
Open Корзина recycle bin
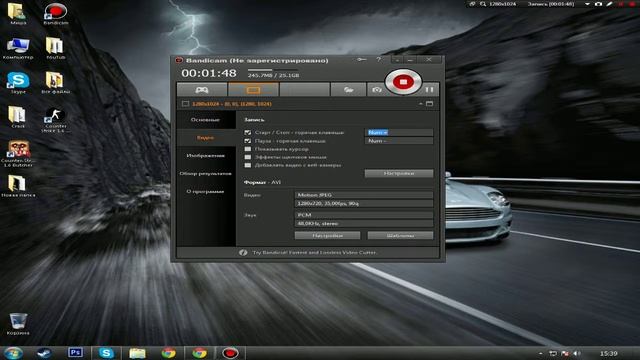[x=18, y=324]
